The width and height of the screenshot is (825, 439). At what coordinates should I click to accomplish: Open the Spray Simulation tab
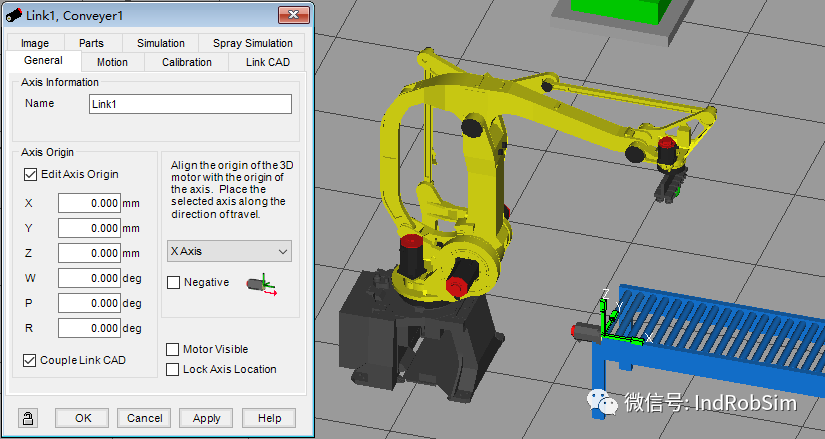click(253, 43)
